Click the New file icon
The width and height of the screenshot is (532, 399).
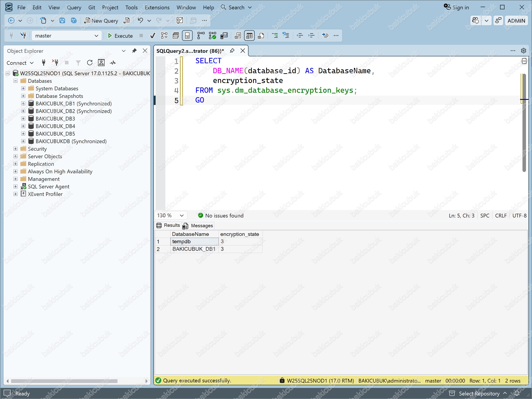point(43,21)
